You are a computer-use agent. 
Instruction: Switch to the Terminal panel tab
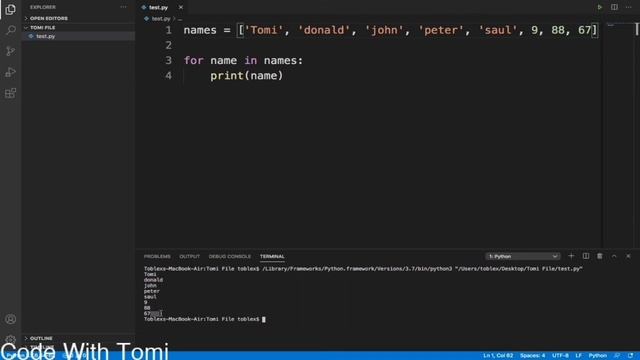272,256
